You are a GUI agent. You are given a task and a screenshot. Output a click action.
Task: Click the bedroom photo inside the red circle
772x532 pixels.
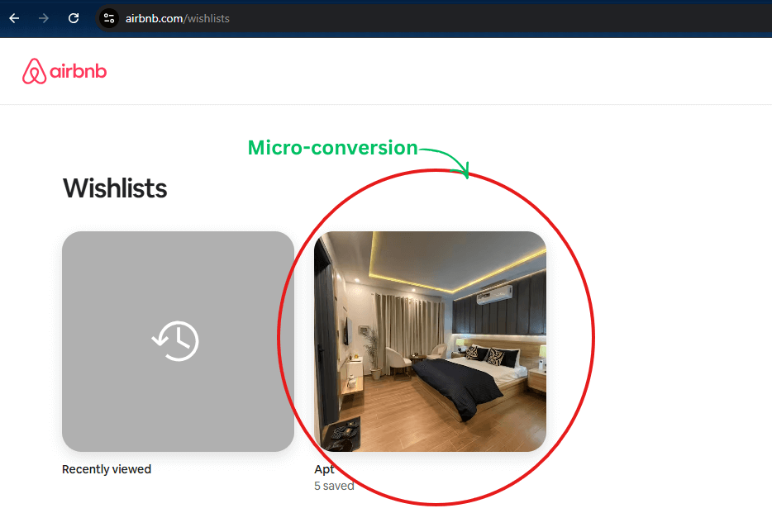coord(429,341)
